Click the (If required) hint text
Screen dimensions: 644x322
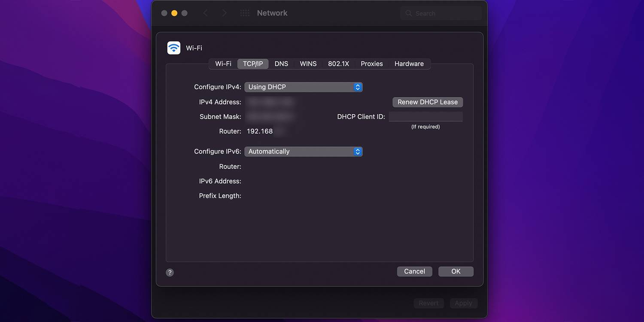425,127
